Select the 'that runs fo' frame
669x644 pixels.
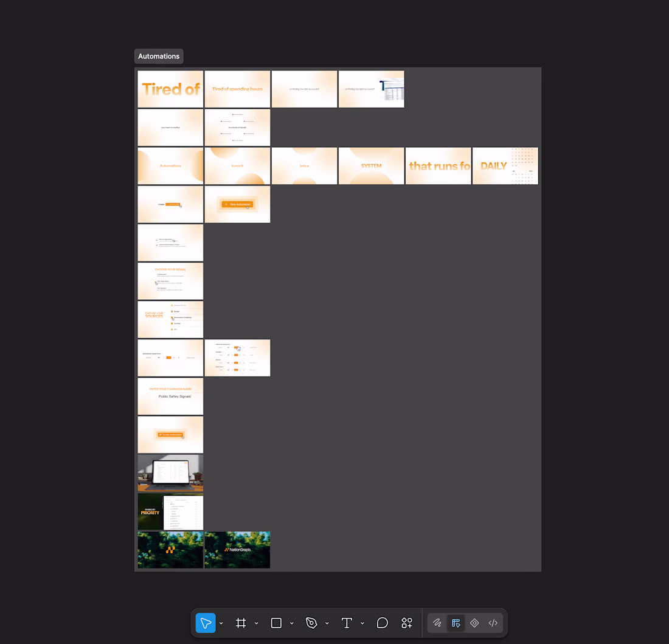point(438,166)
